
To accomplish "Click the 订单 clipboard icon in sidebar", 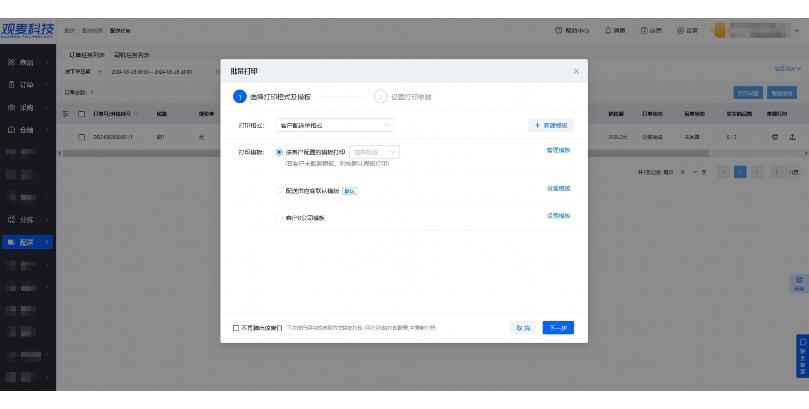I will point(11,85).
